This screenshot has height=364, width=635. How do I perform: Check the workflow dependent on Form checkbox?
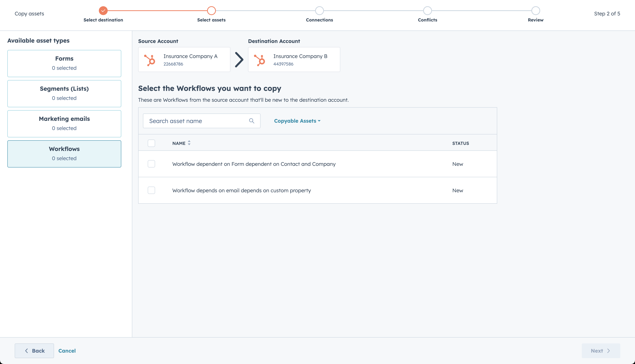pos(151,164)
